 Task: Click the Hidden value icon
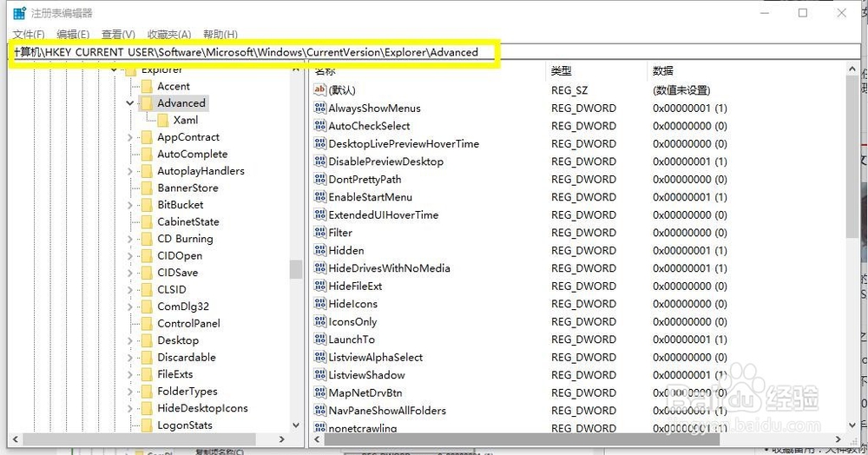[320, 250]
